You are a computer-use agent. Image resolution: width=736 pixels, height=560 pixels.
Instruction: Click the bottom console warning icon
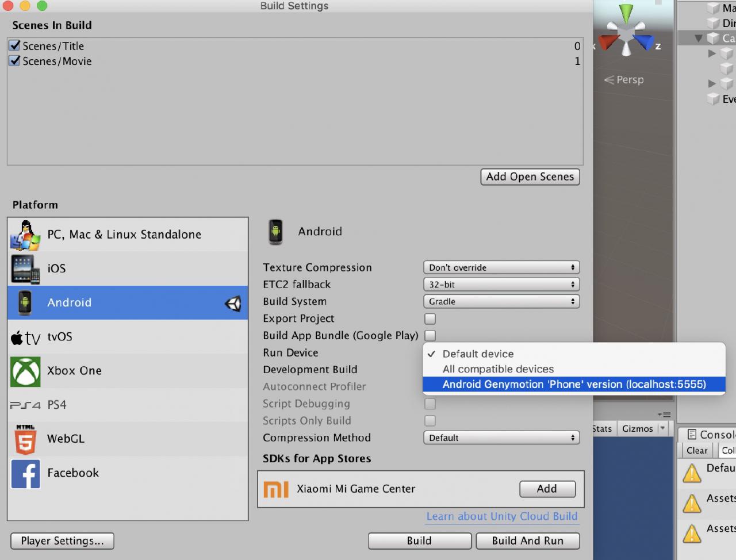692,533
